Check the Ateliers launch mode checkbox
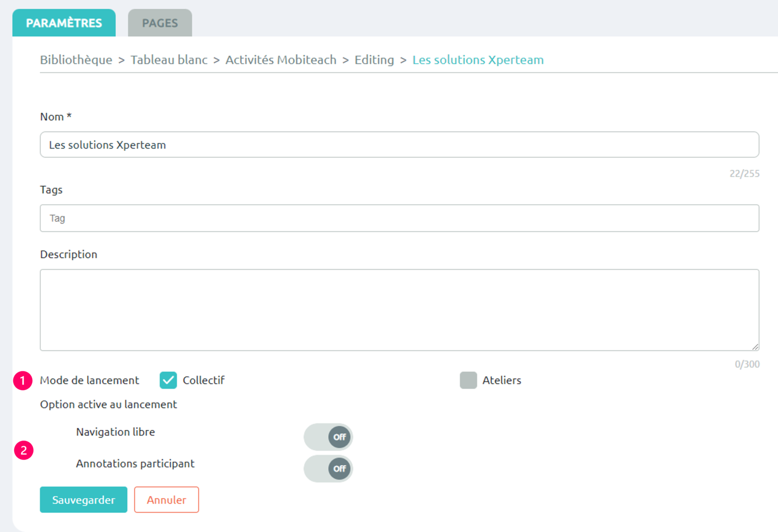 tap(468, 380)
